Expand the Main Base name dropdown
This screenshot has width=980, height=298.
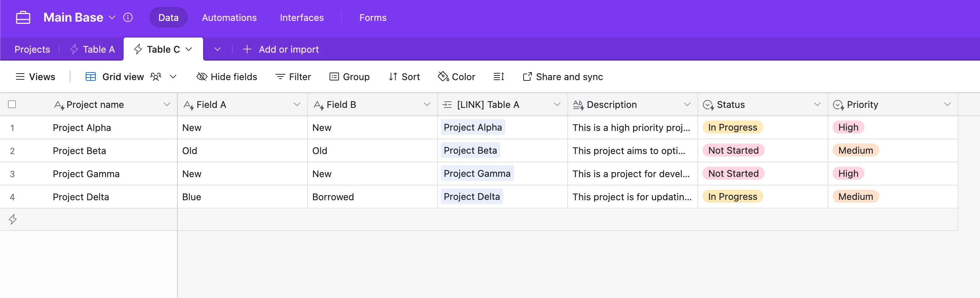click(112, 17)
